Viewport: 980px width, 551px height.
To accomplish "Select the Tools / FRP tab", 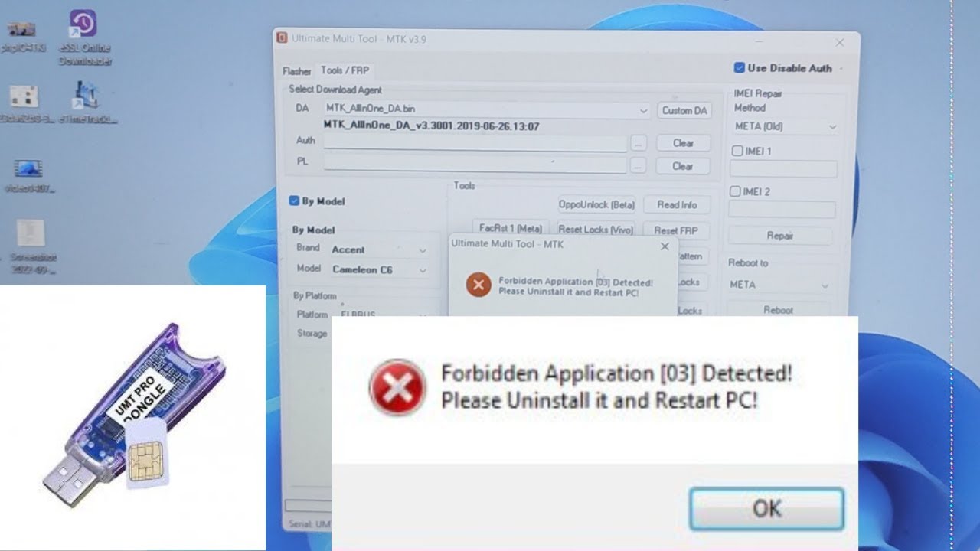I will (x=345, y=70).
